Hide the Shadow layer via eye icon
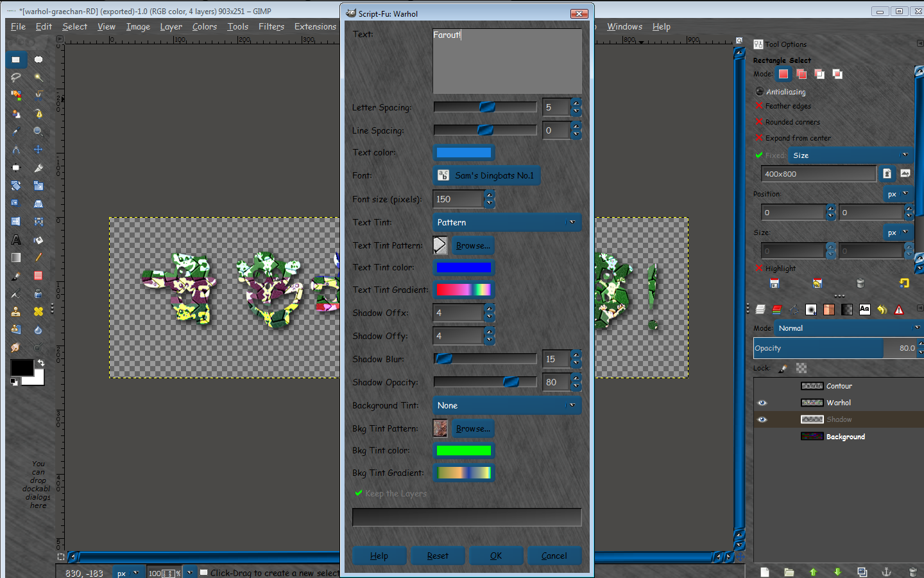924x578 pixels. pyautogui.click(x=762, y=419)
